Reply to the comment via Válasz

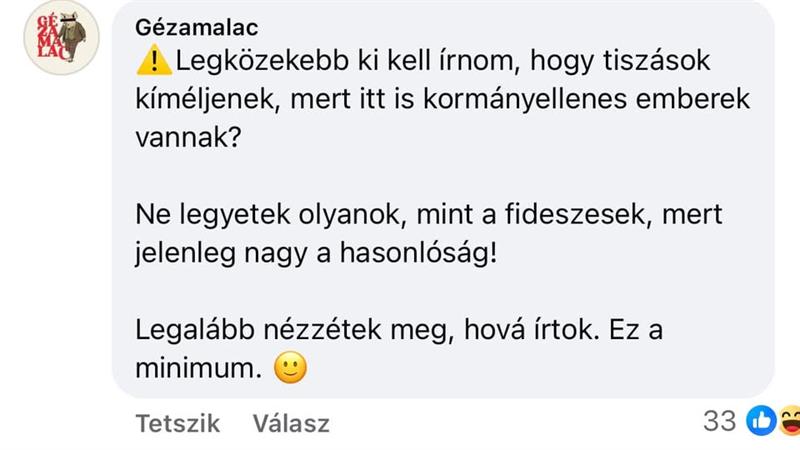pos(291,423)
